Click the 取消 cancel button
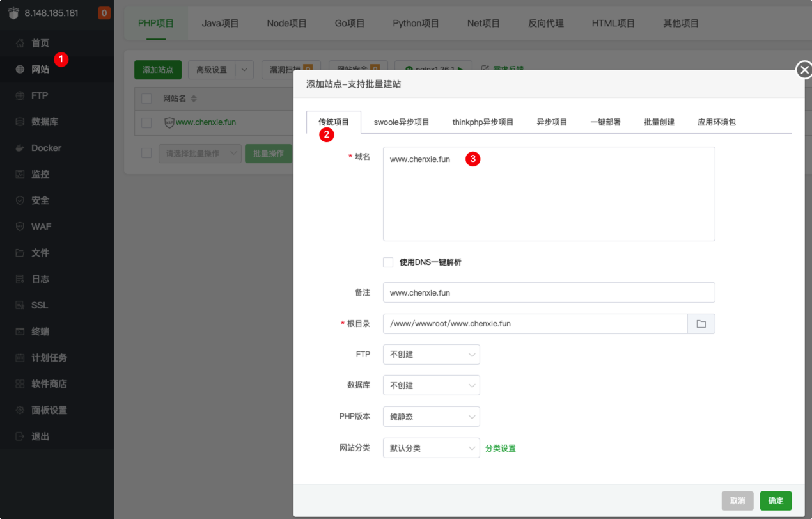 pos(737,500)
